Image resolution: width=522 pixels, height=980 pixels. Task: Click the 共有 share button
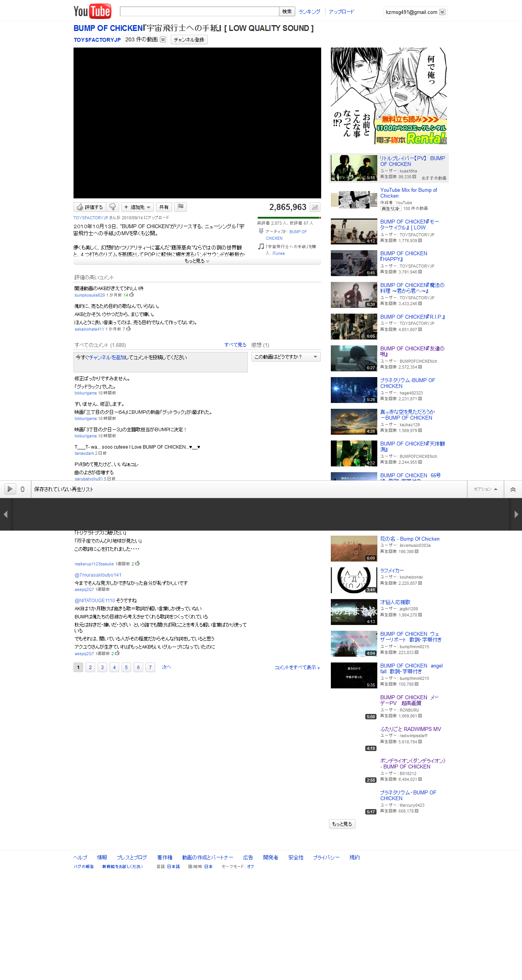[164, 207]
